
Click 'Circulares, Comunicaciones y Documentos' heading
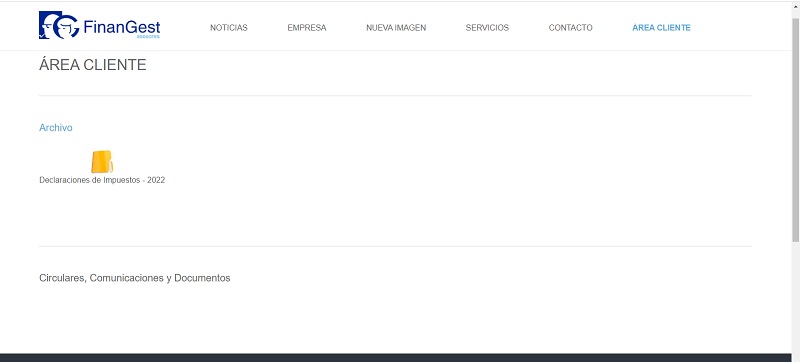click(x=135, y=278)
